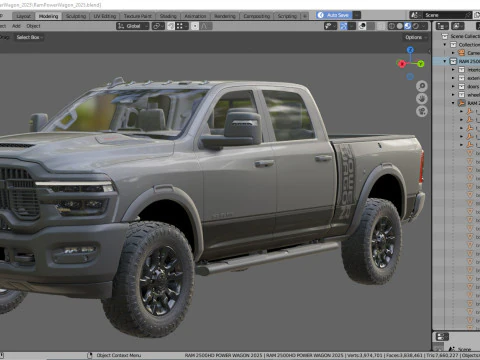This screenshot has width=480, height=360.
Task: Open the Texture Paint workspace tab
Action: tap(137, 16)
